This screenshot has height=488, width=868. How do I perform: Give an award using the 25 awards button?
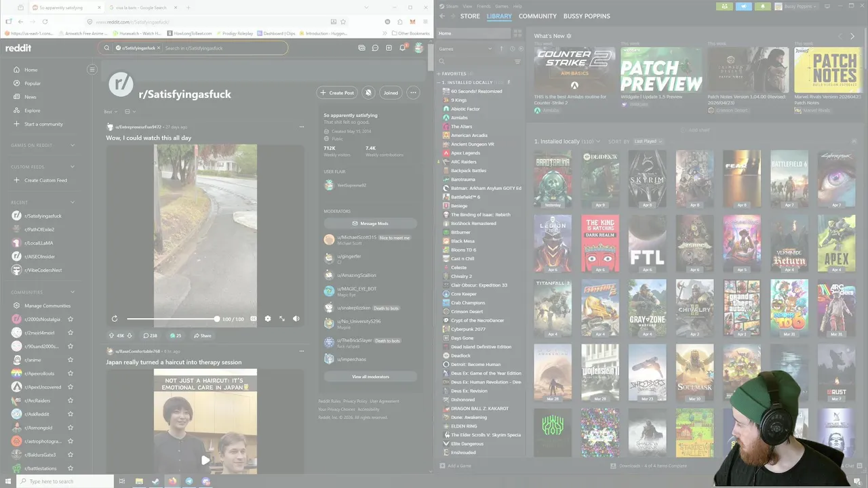[x=176, y=335]
